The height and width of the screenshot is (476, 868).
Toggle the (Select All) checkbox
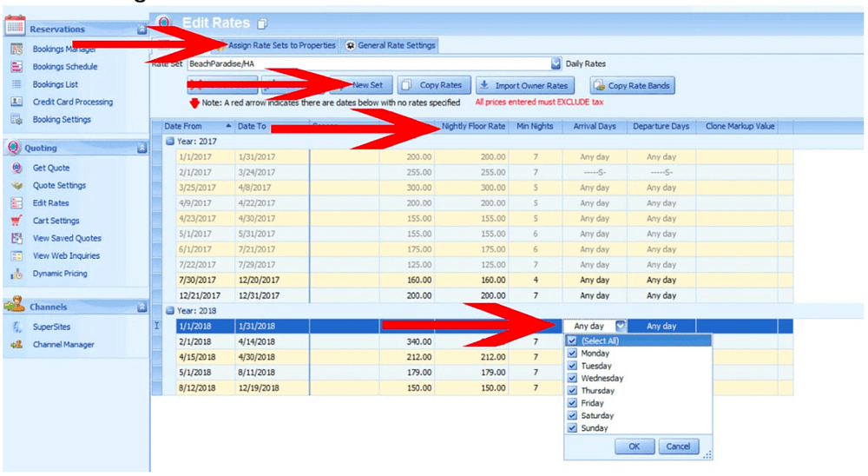572,340
